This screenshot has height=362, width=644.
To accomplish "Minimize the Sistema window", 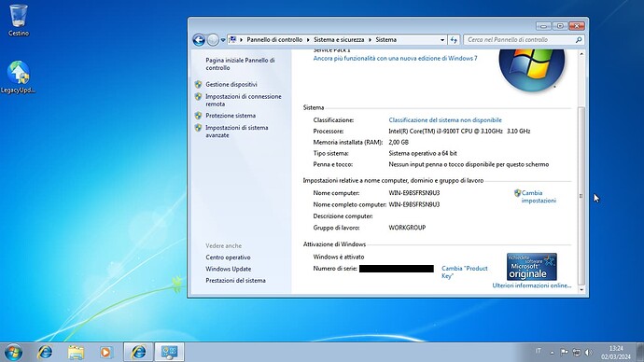I will pyautogui.click(x=543, y=26).
